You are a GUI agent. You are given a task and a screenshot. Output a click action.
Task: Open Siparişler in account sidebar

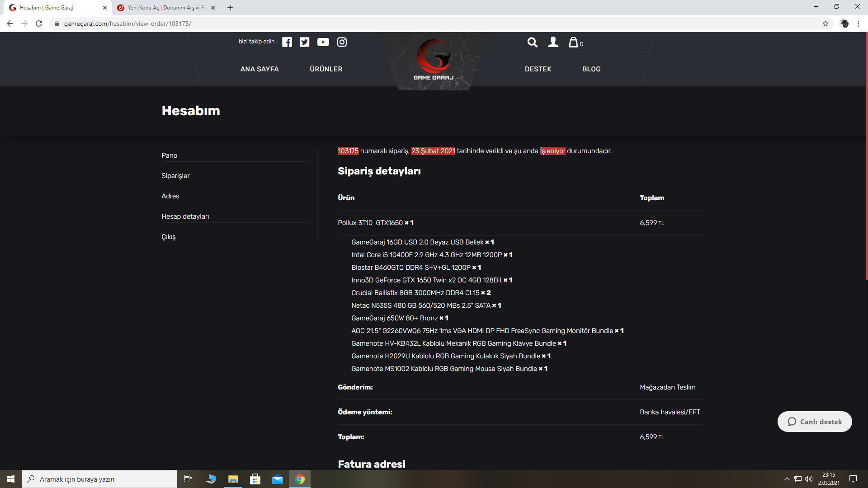tap(175, 176)
